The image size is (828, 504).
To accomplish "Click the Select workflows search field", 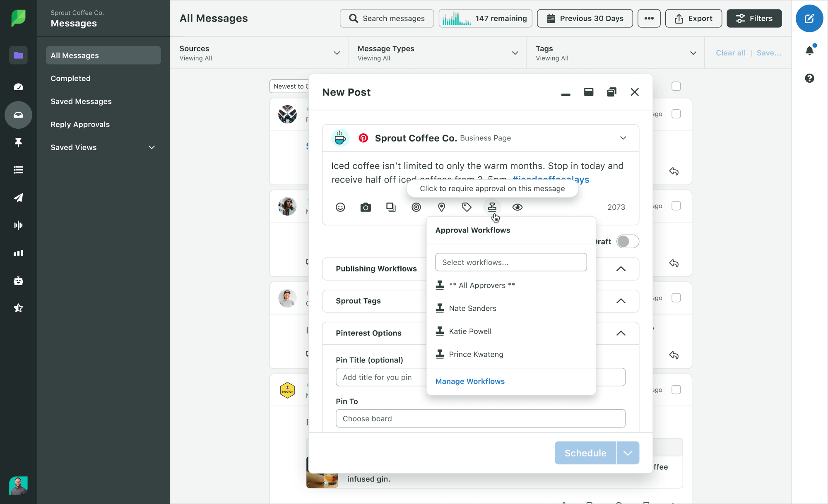I will (511, 262).
